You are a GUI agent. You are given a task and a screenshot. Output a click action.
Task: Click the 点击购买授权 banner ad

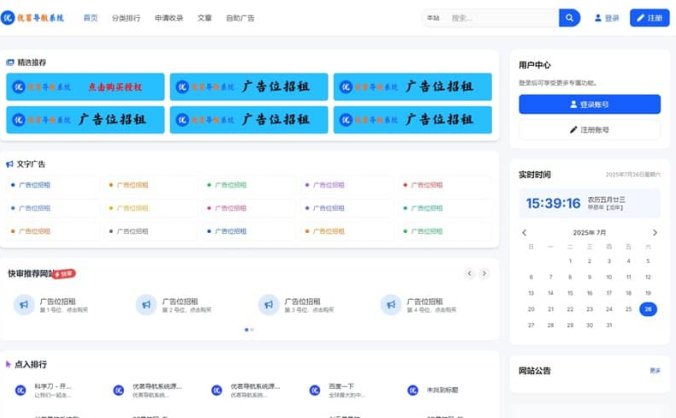click(x=85, y=87)
